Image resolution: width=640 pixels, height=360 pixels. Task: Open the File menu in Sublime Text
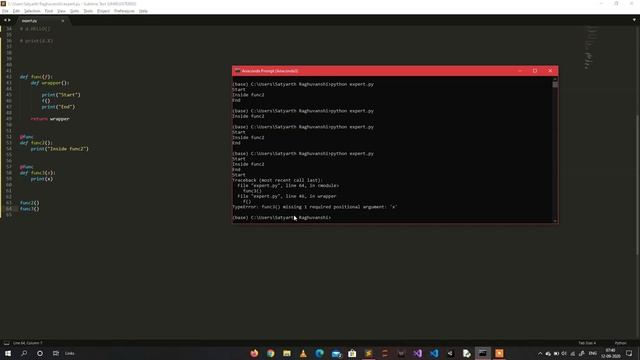click(x=5, y=11)
